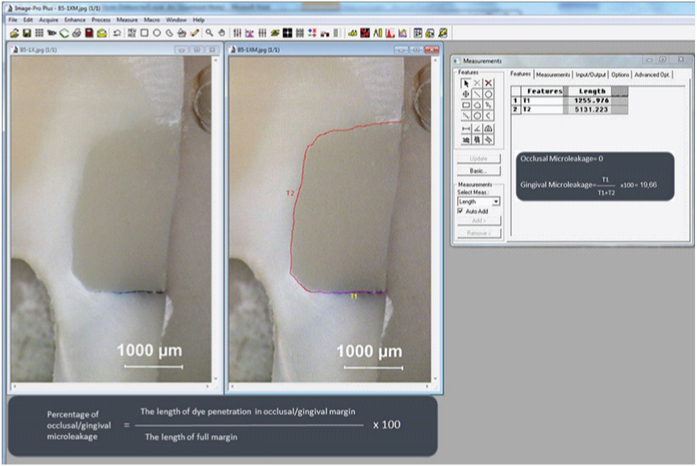Choose the rectangle feature tool in Features
Image resolution: width=697 pixels, height=466 pixels.
[465, 105]
